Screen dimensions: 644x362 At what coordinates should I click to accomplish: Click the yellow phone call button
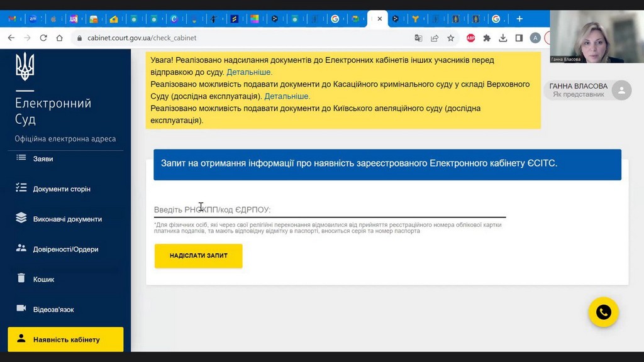pos(603,312)
